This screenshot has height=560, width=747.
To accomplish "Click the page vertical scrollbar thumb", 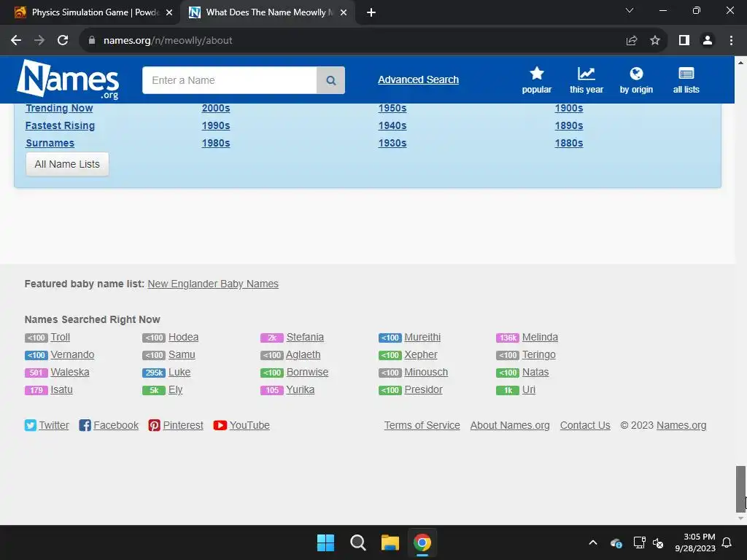I will coord(740,489).
